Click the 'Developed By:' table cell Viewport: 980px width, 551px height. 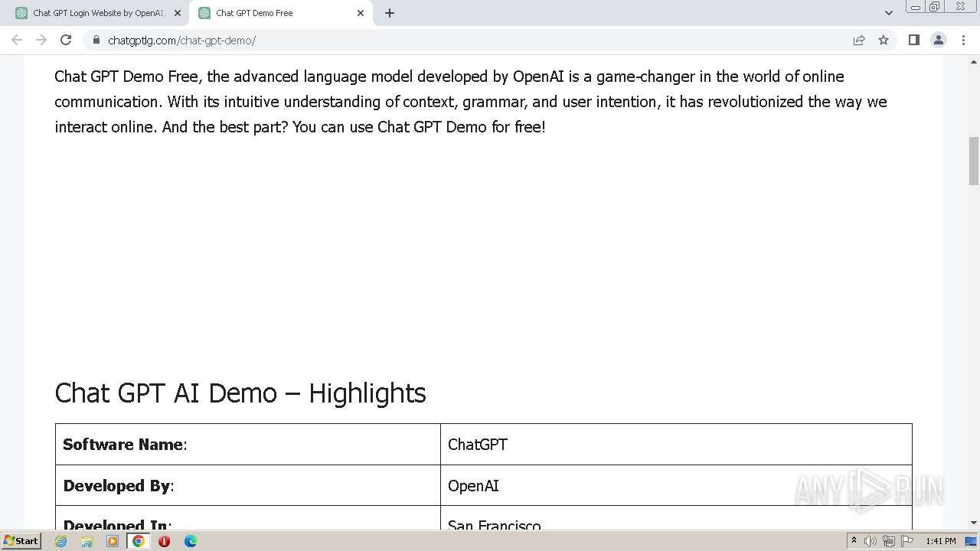(248, 485)
